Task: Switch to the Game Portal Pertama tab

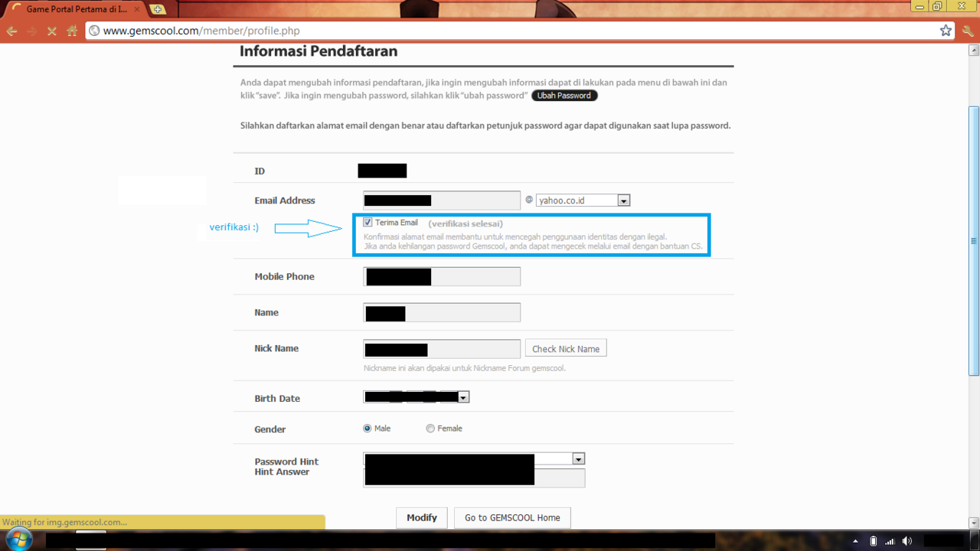Action: click(x=77, y=9)
